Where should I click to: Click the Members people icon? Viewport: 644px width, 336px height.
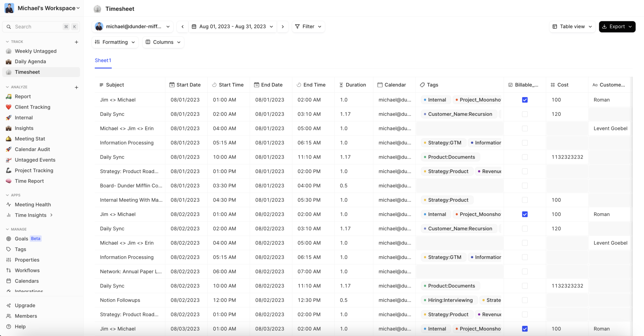pos(8,316)
